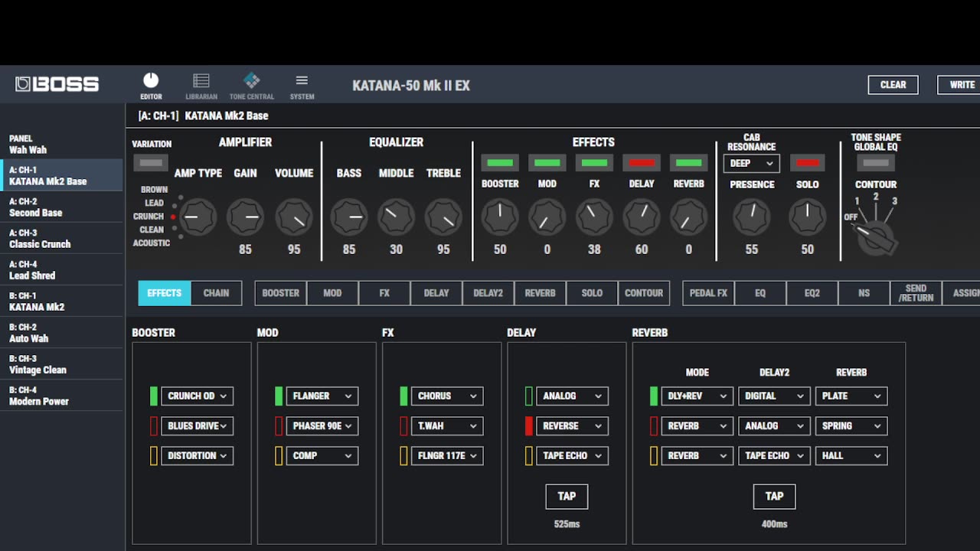Adjust the amplifier VOLUME knob
The height and width of the screenshot is (551, 980).
pyautogui.click(x=294, y=217)
